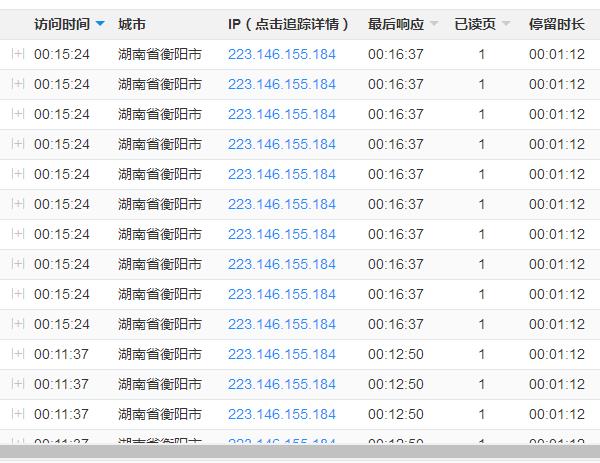Image resolution: width=600 pixels, height=463 pixels.
Task: Expand the first 00:11:37 visitor row
Action: [18, 354]
